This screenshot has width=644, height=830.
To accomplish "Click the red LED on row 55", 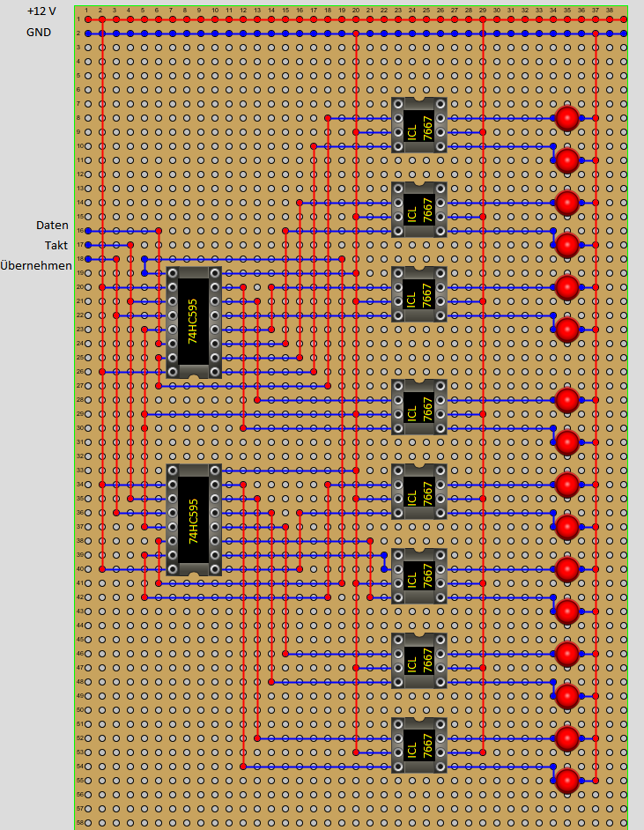I will tap(567, 781).
